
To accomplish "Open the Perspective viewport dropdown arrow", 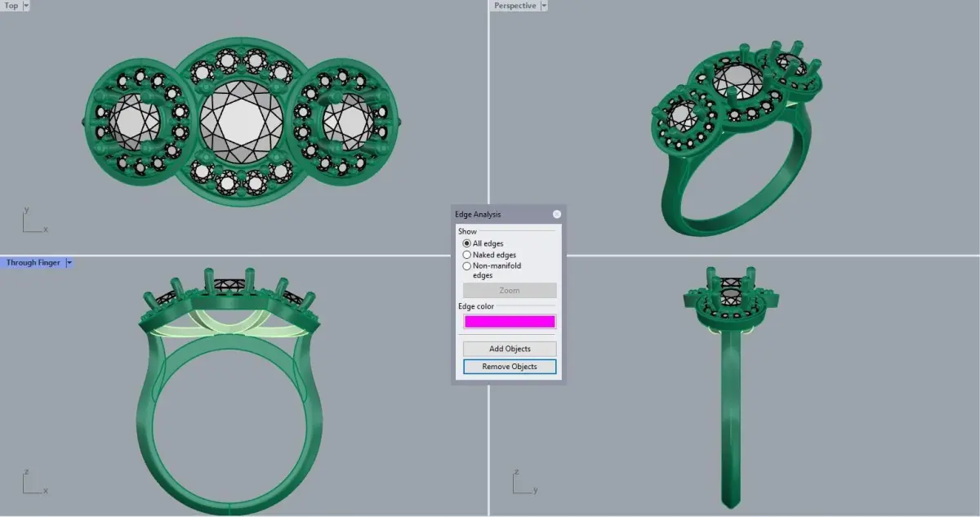I will coord(544,6).
